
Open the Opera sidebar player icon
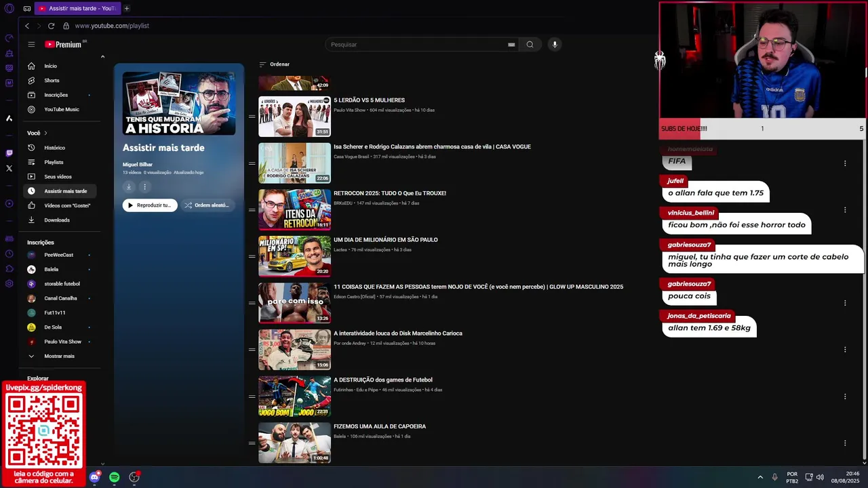[x=9, y=203]
